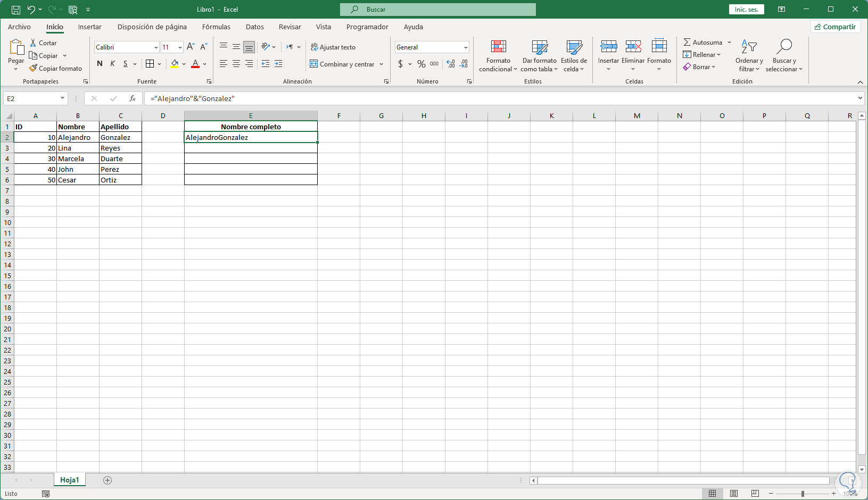Apply thousands separator style (000)
This screenshot has height=500, width=868.
[x=434, y=64]
